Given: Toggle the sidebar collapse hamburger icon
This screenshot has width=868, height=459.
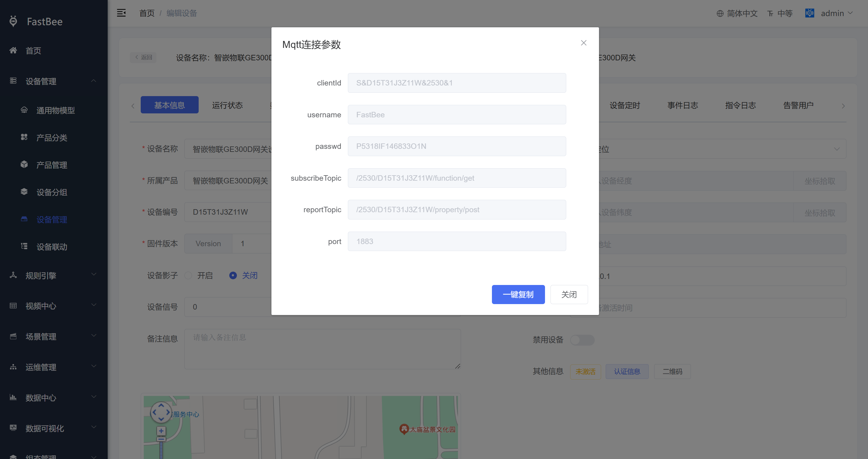Looking at the screenshot, I should coord(121,13).
